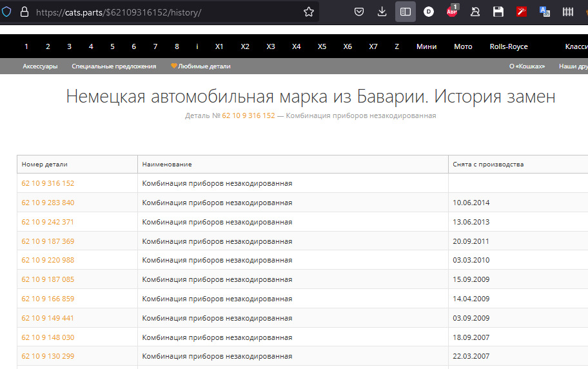Click the tracking protection shield icon
Viewport: 588px width, 369px height.
coord(6,12)
